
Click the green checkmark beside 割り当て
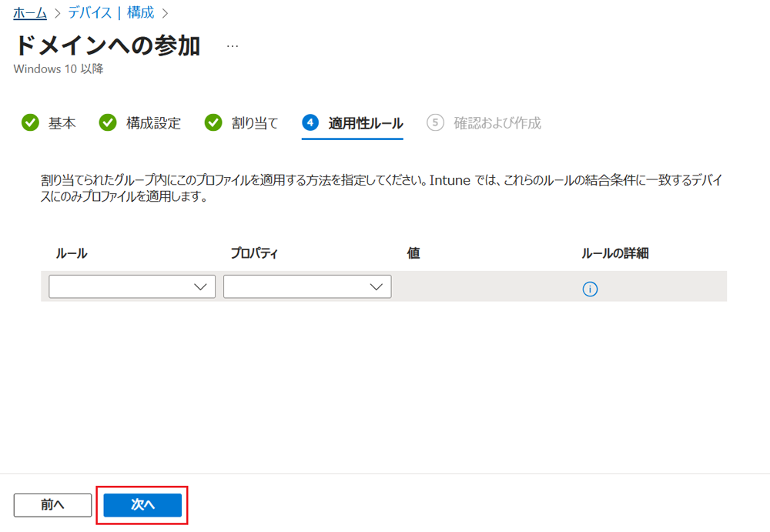tap(213, 122)
